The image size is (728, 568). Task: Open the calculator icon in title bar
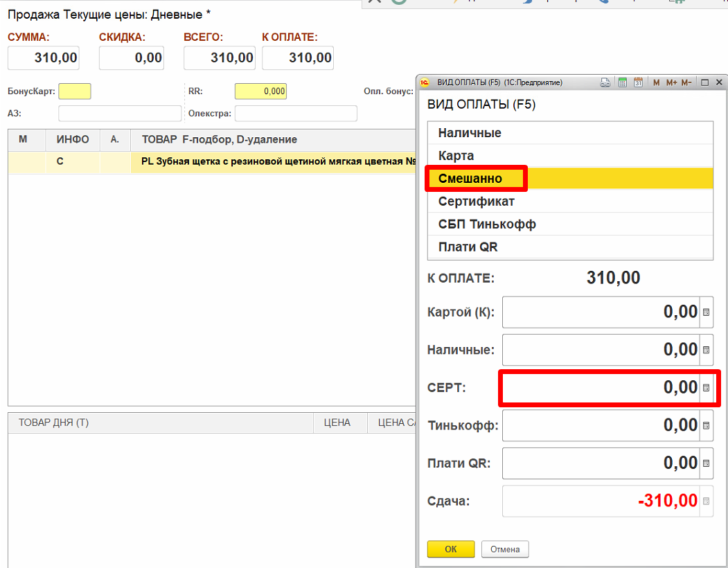(x=622, y=82)
